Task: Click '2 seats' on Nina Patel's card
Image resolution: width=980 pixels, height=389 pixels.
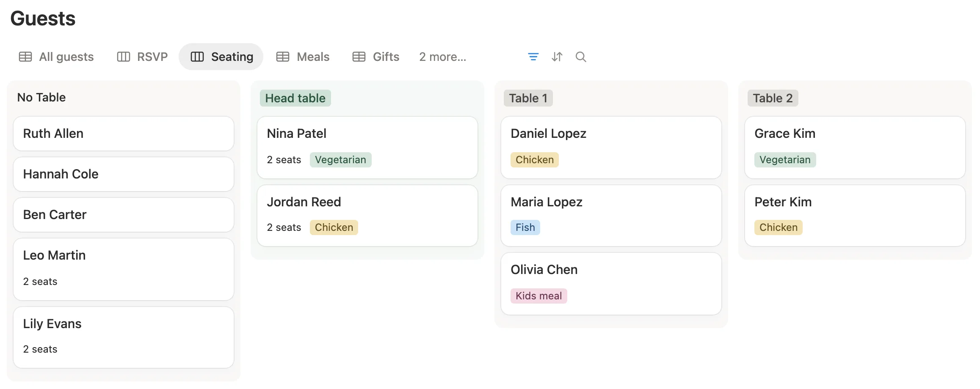Action: pyautogui.click(x=284, y=160)
